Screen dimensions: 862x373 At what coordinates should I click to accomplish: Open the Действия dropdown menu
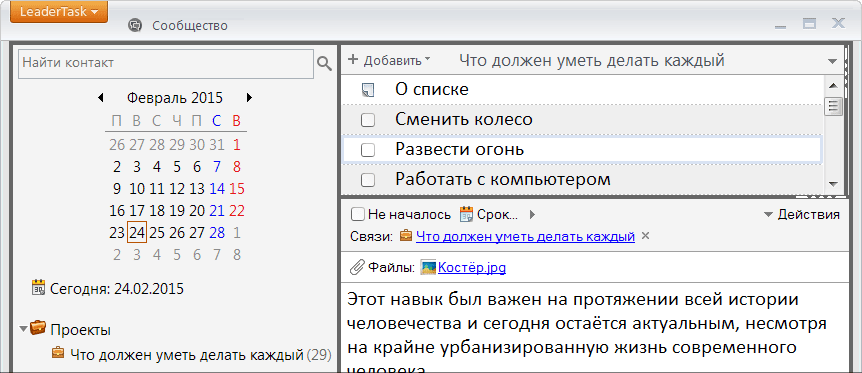(x=802, y=215)
